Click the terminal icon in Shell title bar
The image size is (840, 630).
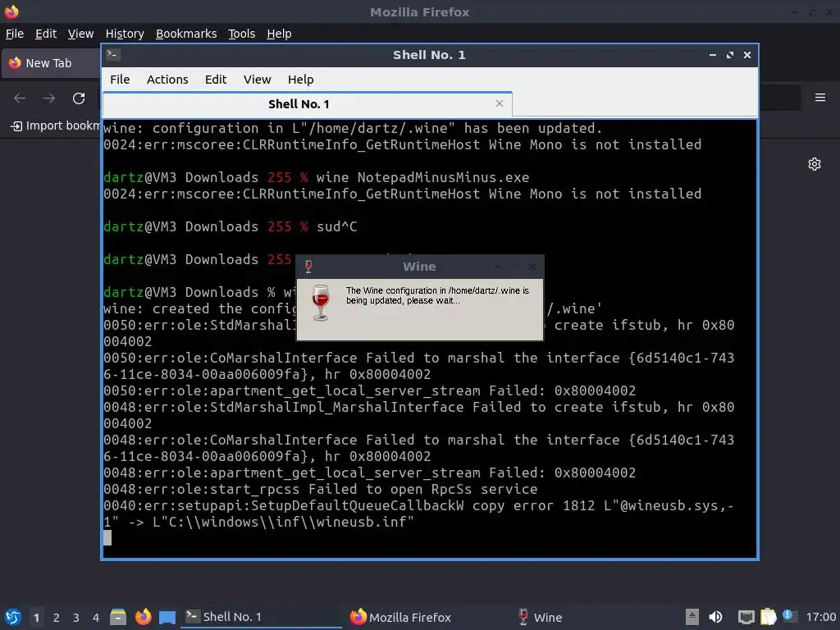tap(113, 54)
